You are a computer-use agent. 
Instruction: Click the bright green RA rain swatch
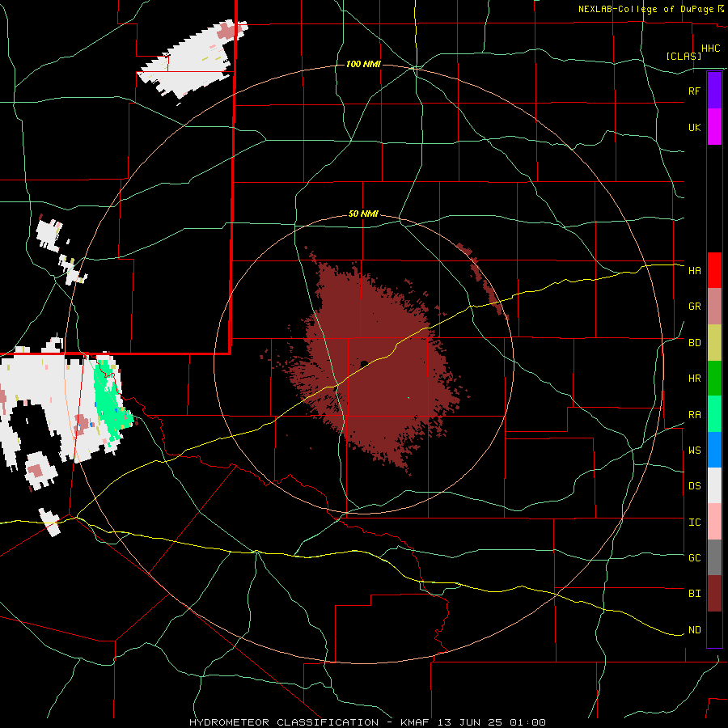click(714, 414)
